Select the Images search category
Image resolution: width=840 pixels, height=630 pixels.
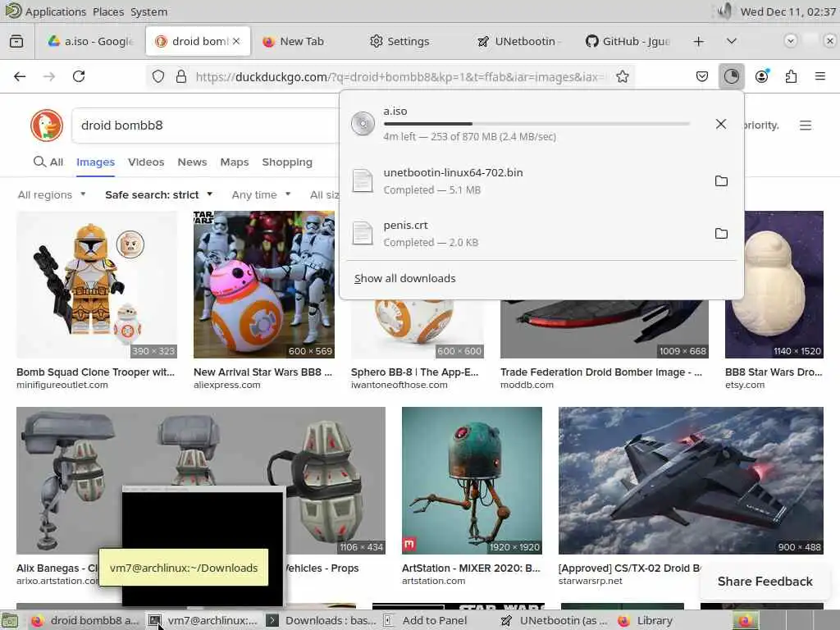[x=95, y=162]
